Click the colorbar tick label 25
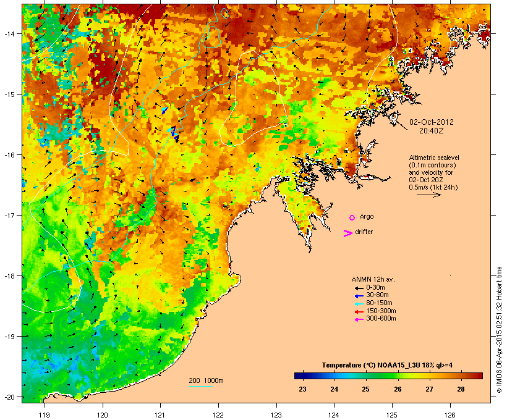This screenshot has height=420, width=507. (365, 389)
